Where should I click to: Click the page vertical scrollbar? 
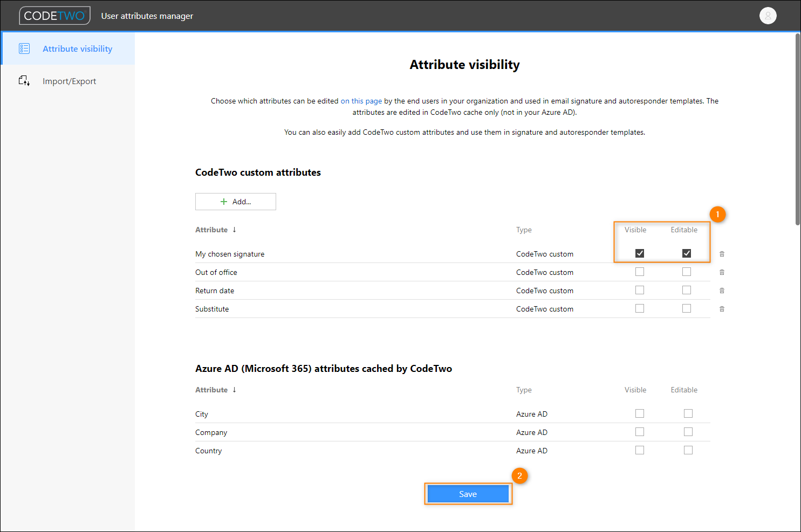coord(798,129)
